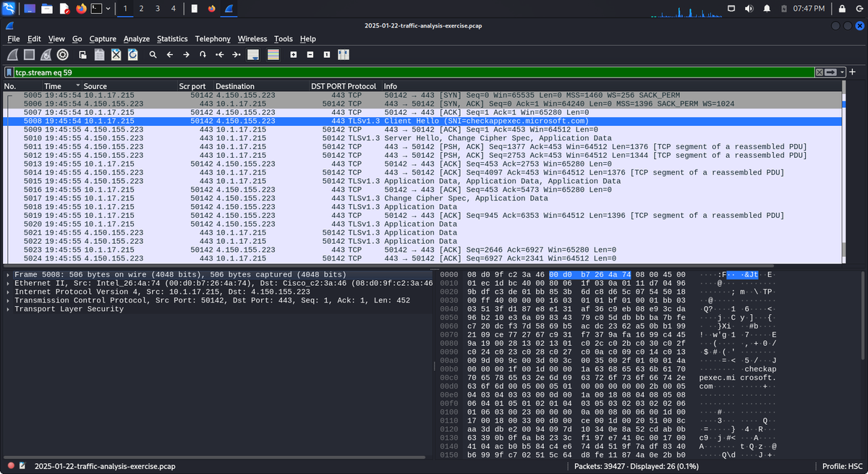Jump to the first packet icon
This screenshot has width=868, height=474.
(x=219, y=54)
